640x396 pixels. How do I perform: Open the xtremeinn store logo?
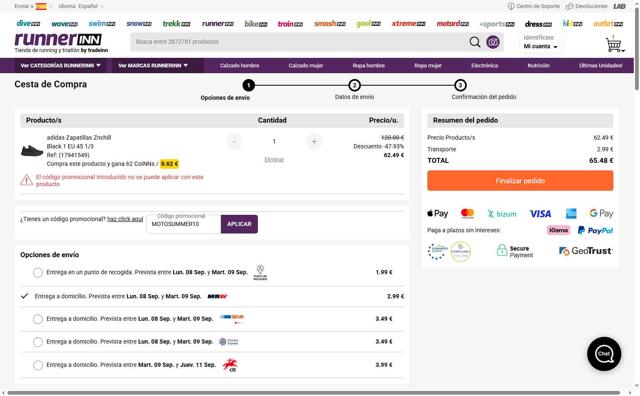pos(409,24)
